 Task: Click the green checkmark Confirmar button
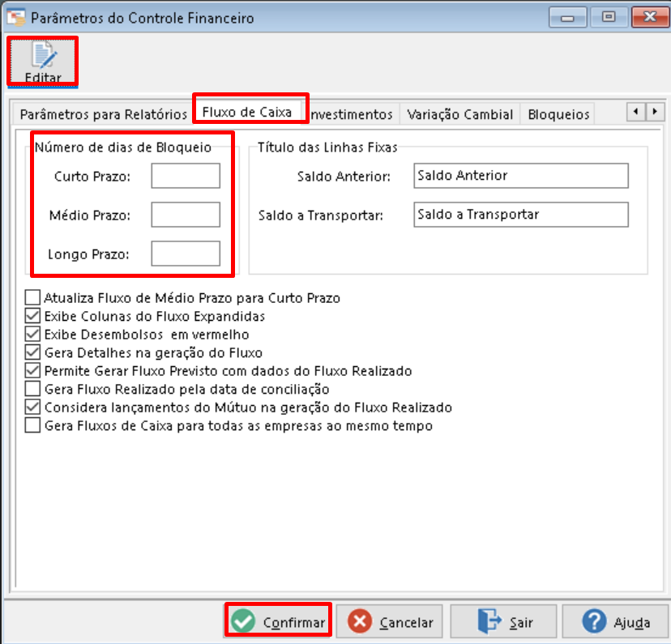click(278, 621)
